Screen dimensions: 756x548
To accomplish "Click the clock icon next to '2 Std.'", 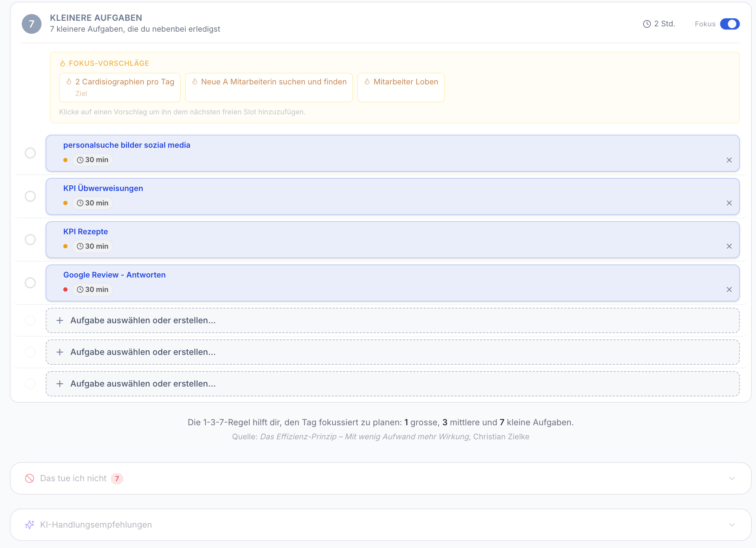I will click(x=647, y=24).
